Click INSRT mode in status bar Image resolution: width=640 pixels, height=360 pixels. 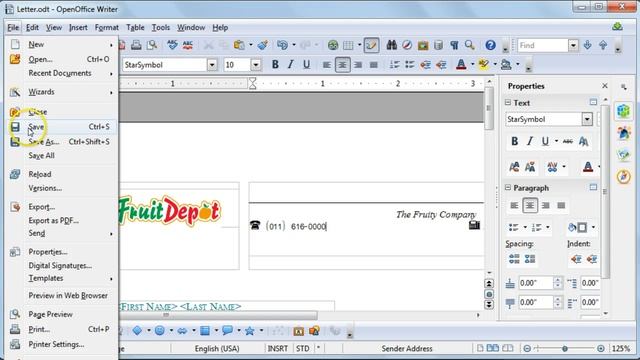point(278,349)
